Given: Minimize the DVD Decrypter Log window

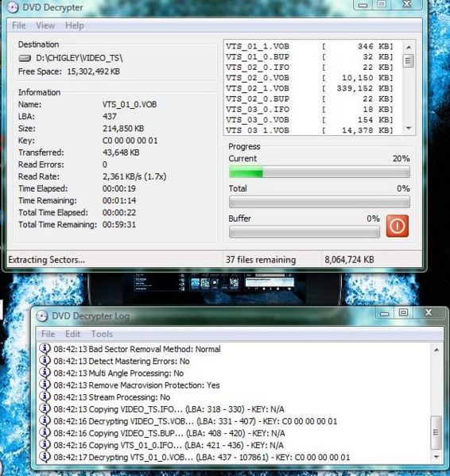Looking at the screenshot, I should point(385,312).
